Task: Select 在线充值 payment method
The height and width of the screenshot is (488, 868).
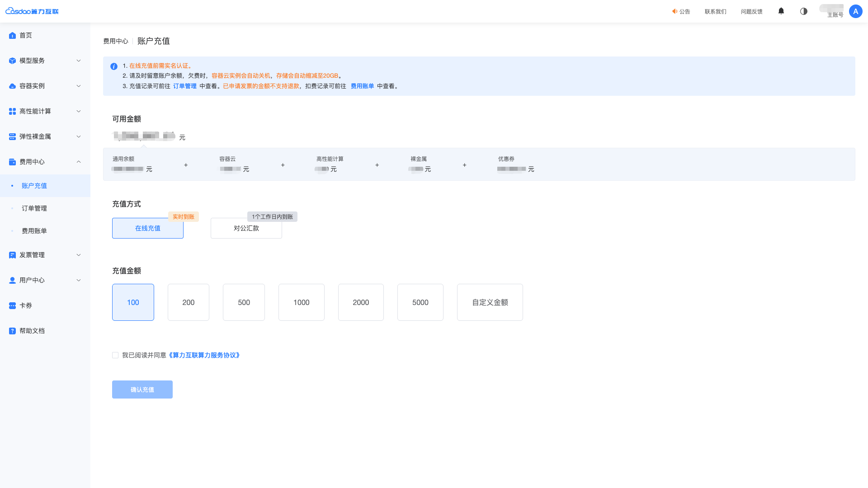Action: pos(148,228)
